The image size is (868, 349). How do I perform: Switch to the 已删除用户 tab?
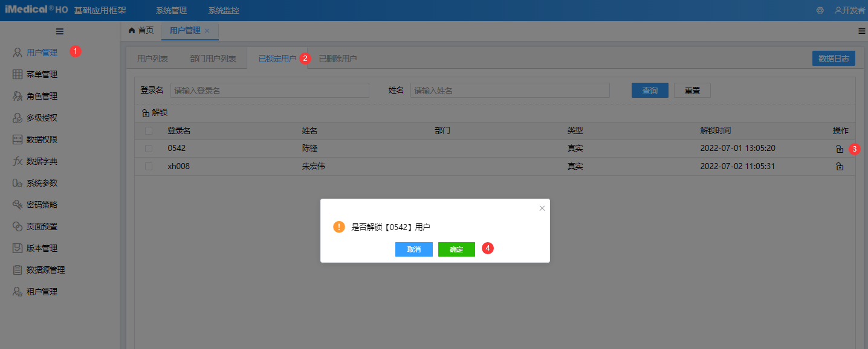pos(337,57)
